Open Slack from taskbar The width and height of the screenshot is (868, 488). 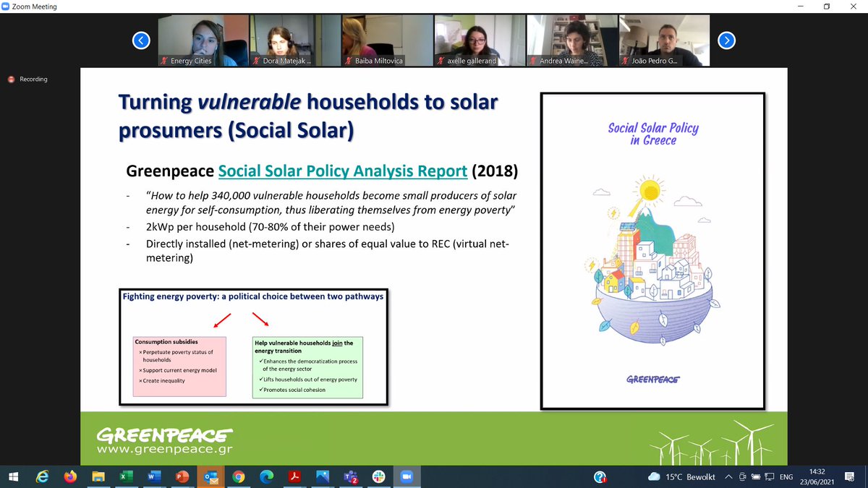pyautogui.click(x=378, y=477)
